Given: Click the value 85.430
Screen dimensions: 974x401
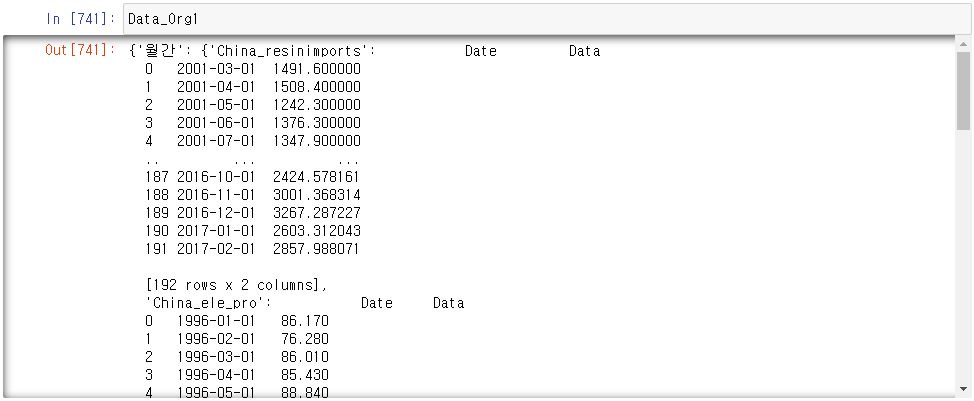Looking at the screenshot, I should 305,375.
